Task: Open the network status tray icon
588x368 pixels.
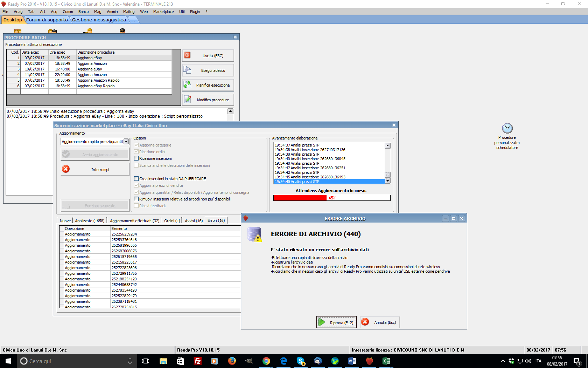Action: [520, 361]
